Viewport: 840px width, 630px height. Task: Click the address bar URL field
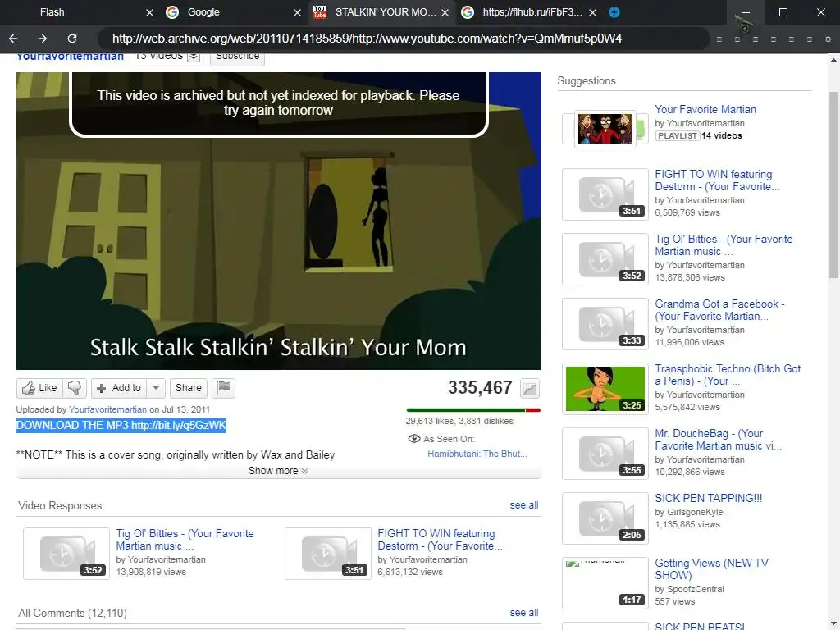pyautogui.click(x=403, y=39)
